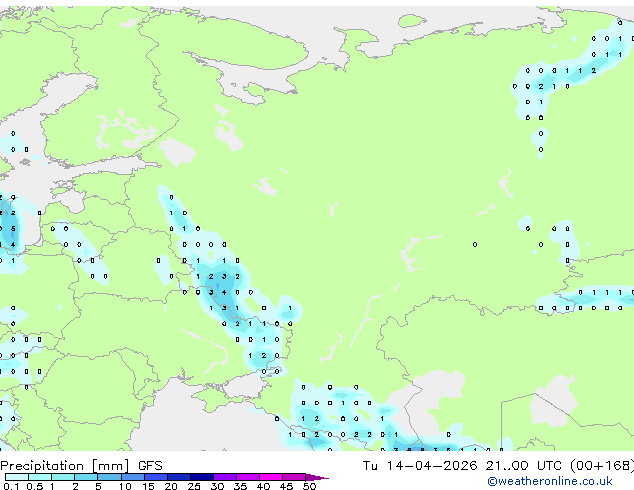This screenshot has height=490, width=634.
Task: Select the '21:00 UTC' time text
Action: [x=523, y=466]
